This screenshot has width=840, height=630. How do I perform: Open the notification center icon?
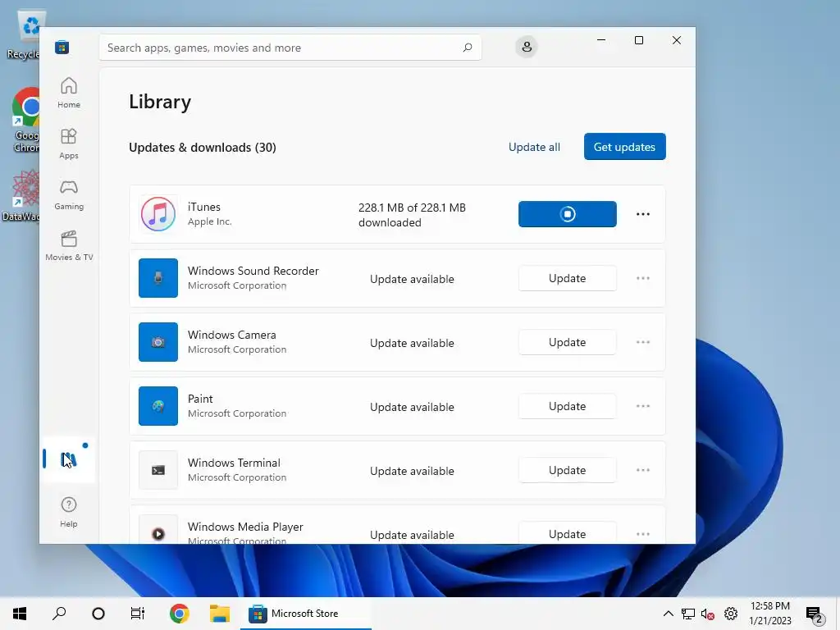[815, 614]
